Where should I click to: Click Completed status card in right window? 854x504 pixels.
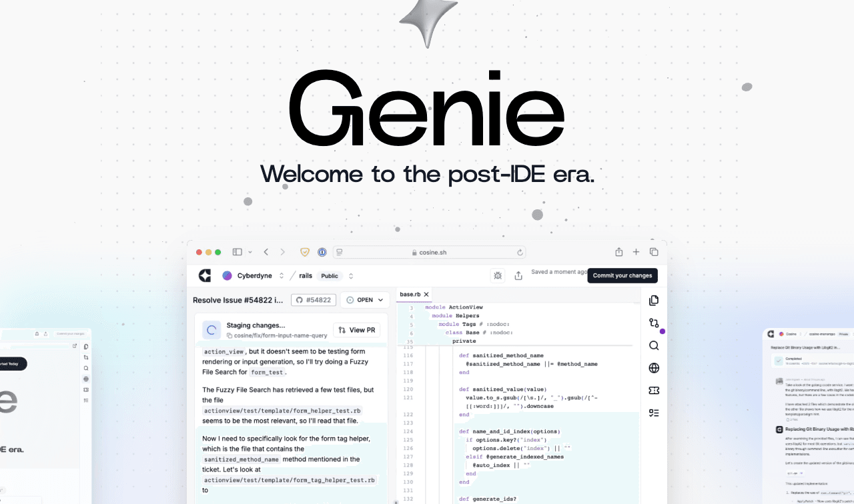tap(812, 361)
